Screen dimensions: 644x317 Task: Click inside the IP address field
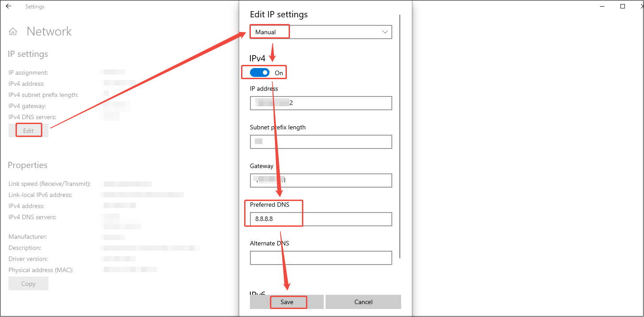(320, 103)
